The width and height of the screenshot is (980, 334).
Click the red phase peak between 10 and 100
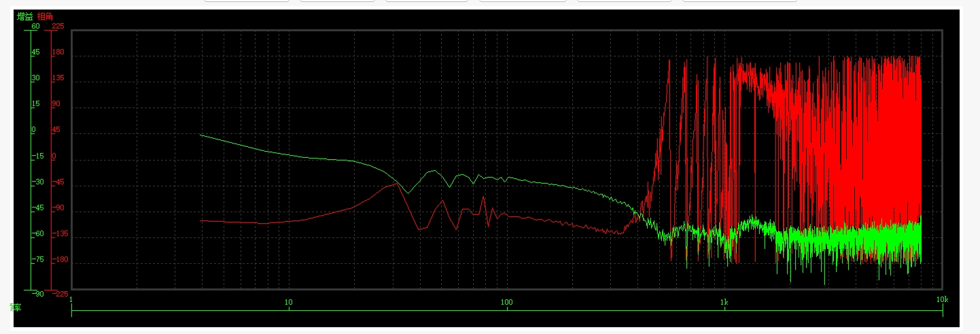[x=398, y=183]
